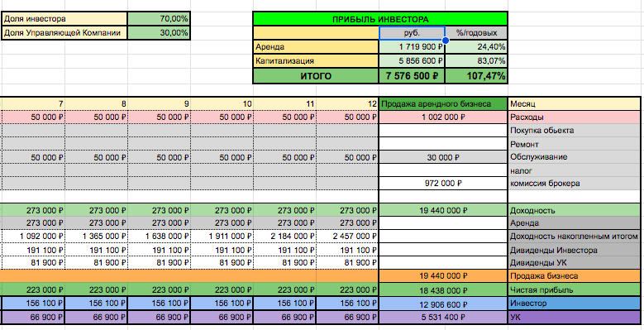
Task: Select the Капитализация value 5 856 600 ₽
Action: tap(412, 61)
